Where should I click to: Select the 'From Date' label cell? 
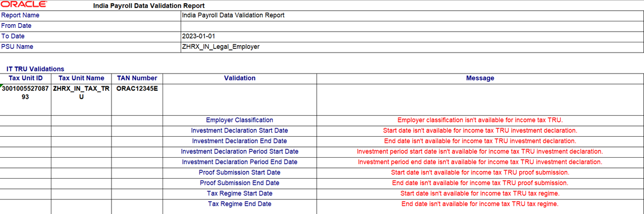pos(91,26)
